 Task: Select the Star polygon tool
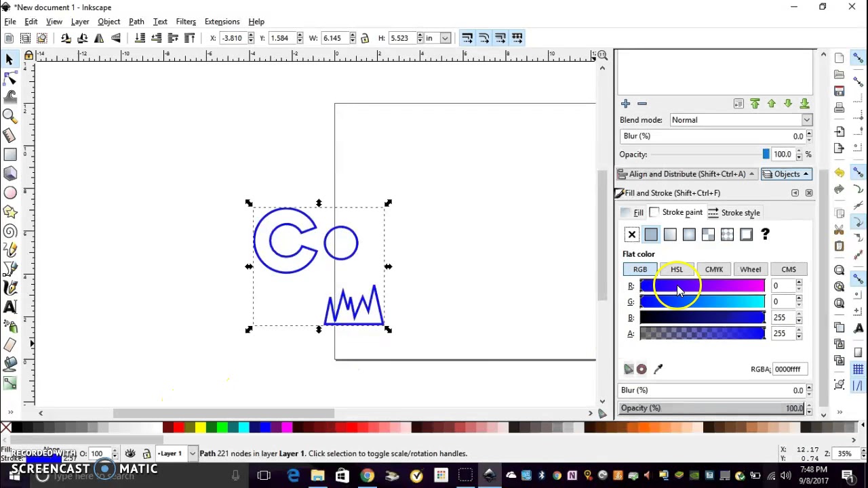pos(9,212)
